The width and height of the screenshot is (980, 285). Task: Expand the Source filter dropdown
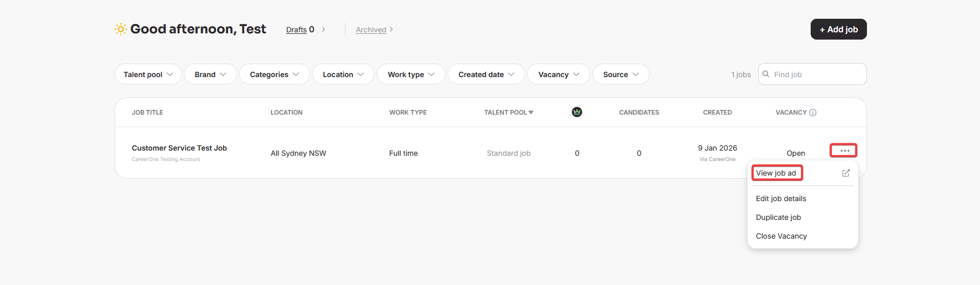(x=621, y=74)
